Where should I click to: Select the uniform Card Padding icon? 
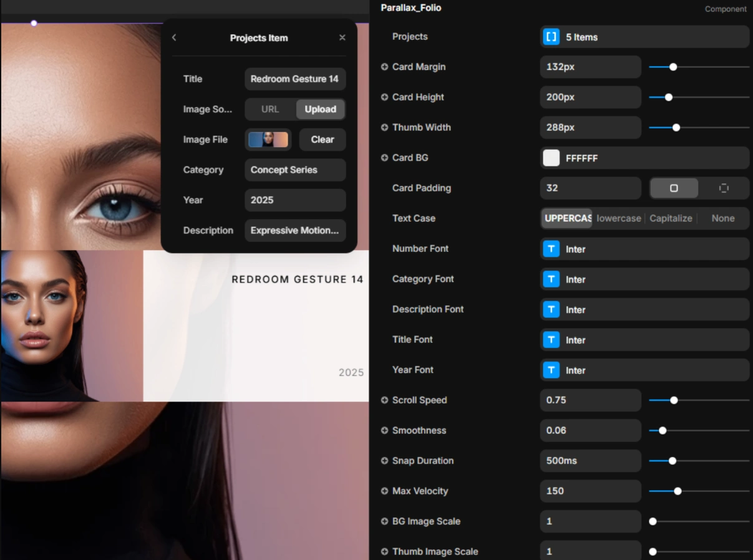(674, 188)
